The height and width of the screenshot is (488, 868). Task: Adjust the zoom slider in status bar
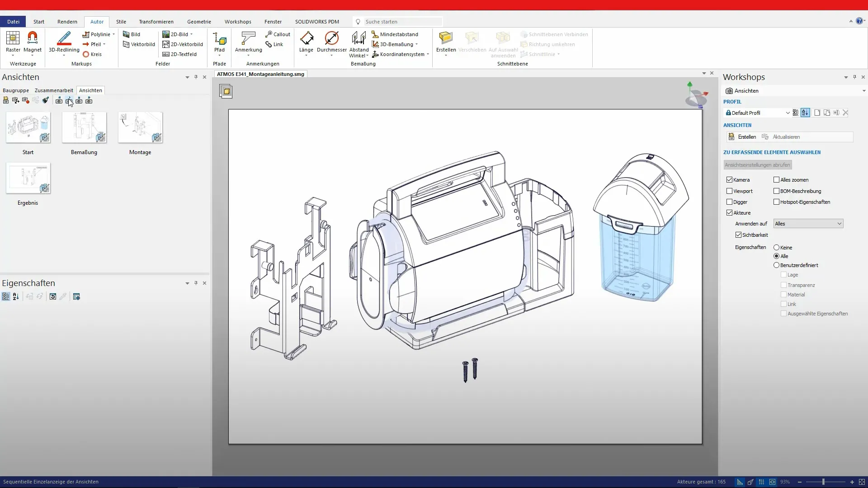[x=823, y=482]
